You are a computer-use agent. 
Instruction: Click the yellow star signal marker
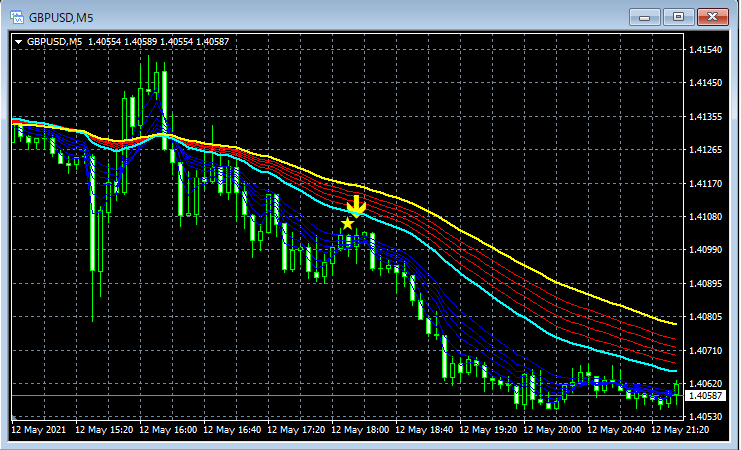pos(347,224)
